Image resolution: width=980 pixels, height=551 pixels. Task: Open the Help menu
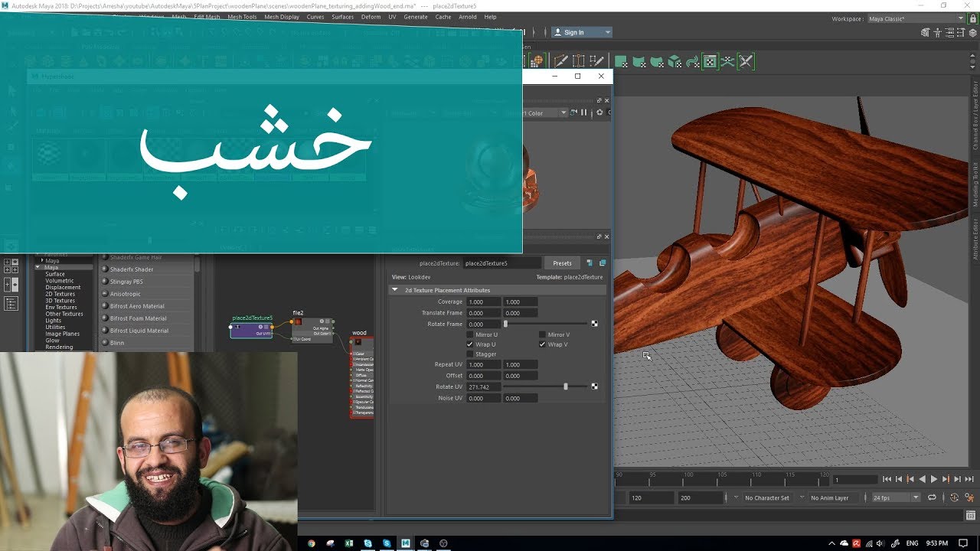click(x=490, y=17)
